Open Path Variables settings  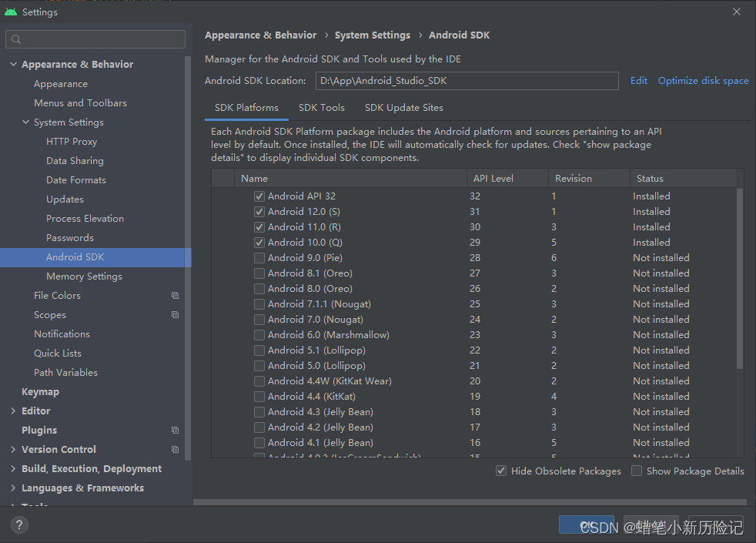coord(65,372)
